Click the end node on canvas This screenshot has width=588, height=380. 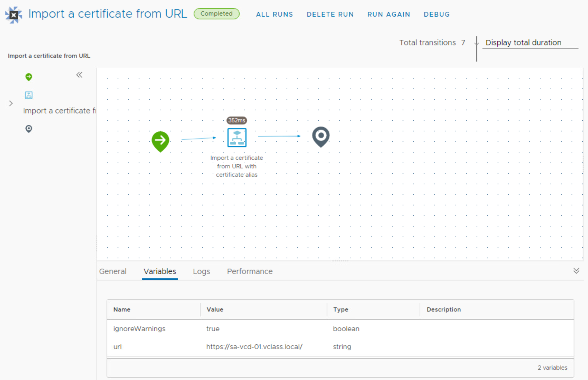point(321,137)
